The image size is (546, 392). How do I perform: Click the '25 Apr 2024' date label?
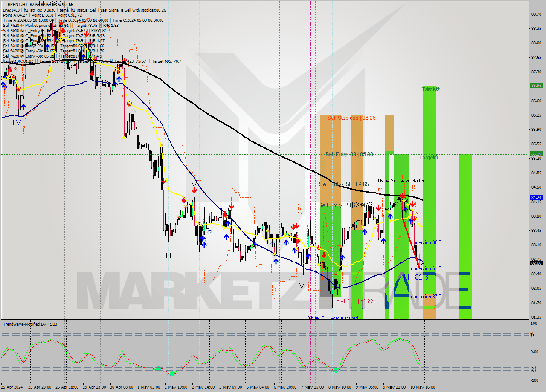click(12, 387)
